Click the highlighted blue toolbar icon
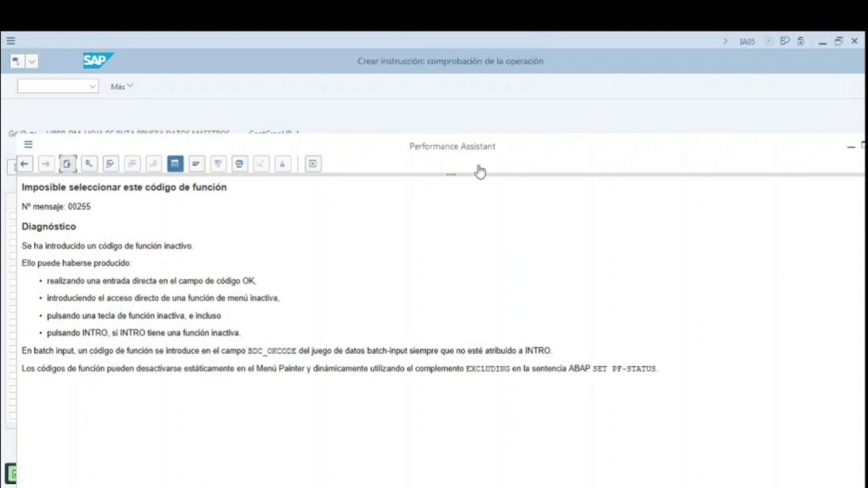Viewport: 868px width, 488px height. click(175, 163)
